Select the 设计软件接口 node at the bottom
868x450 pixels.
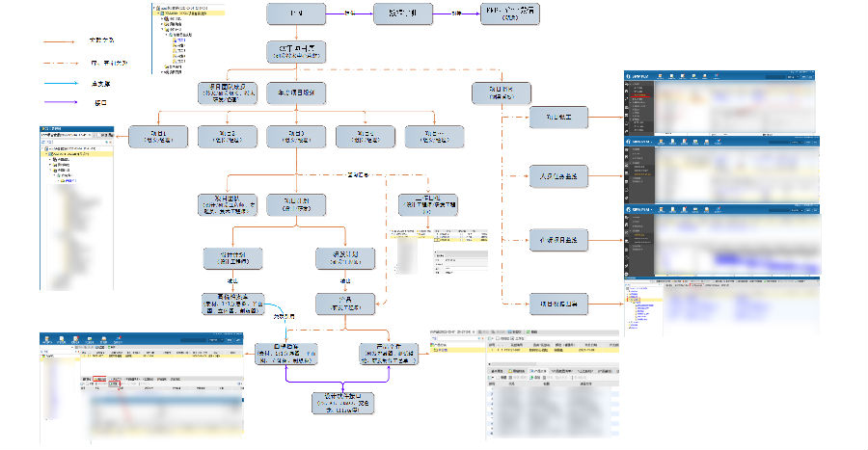pyautogui.click(x=343, y=403)
